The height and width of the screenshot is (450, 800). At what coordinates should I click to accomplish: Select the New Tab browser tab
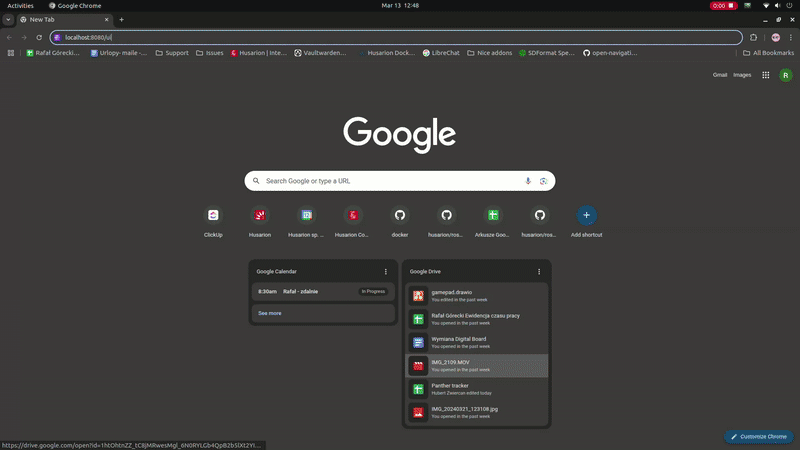tap(64, 19)
